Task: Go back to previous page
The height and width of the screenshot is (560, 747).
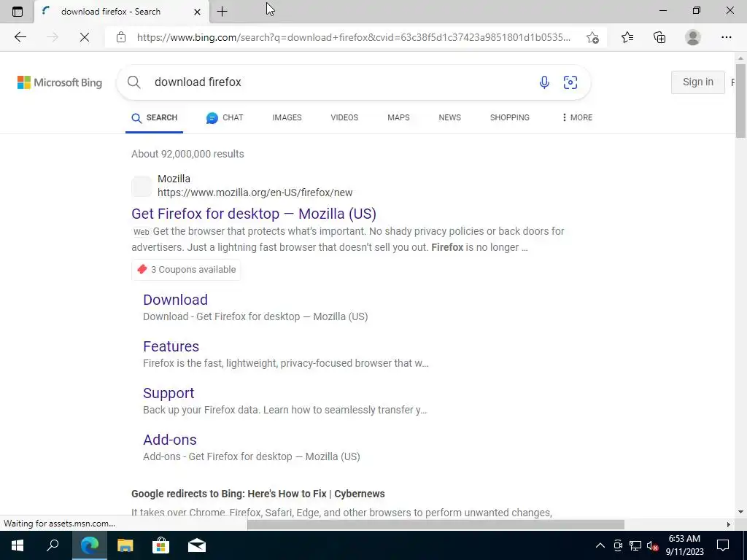Action: point(20,37)
